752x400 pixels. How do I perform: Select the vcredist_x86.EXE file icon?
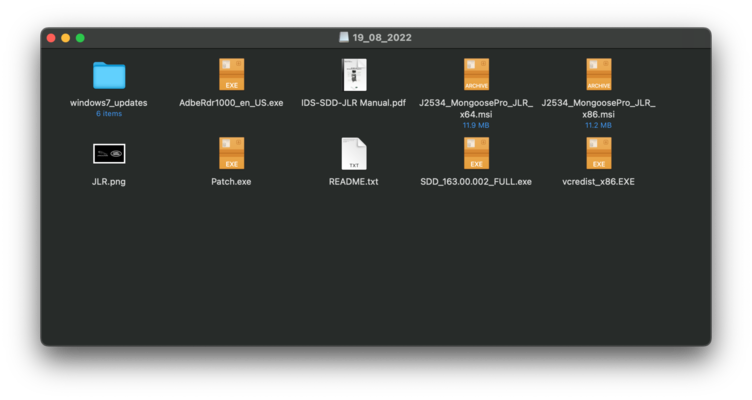pos(599,153)
